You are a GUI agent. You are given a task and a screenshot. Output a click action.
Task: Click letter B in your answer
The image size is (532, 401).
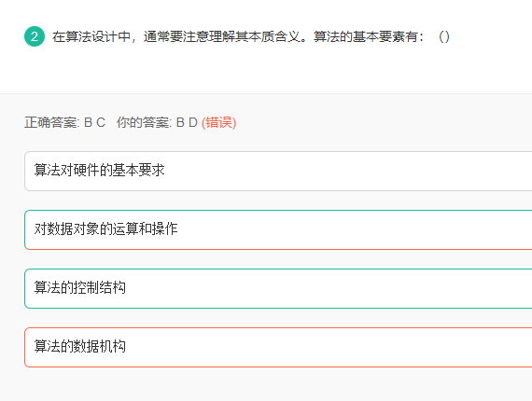180,122
